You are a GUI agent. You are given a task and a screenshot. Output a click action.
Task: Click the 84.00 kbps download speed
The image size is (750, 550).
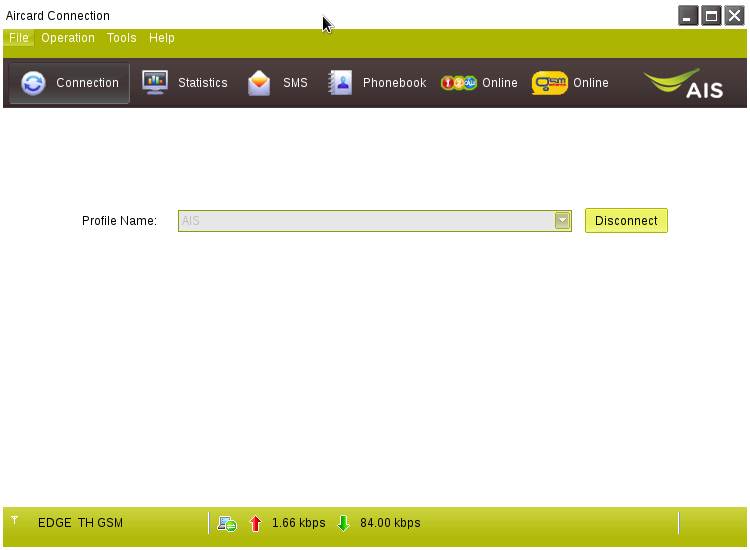(390, 523)
